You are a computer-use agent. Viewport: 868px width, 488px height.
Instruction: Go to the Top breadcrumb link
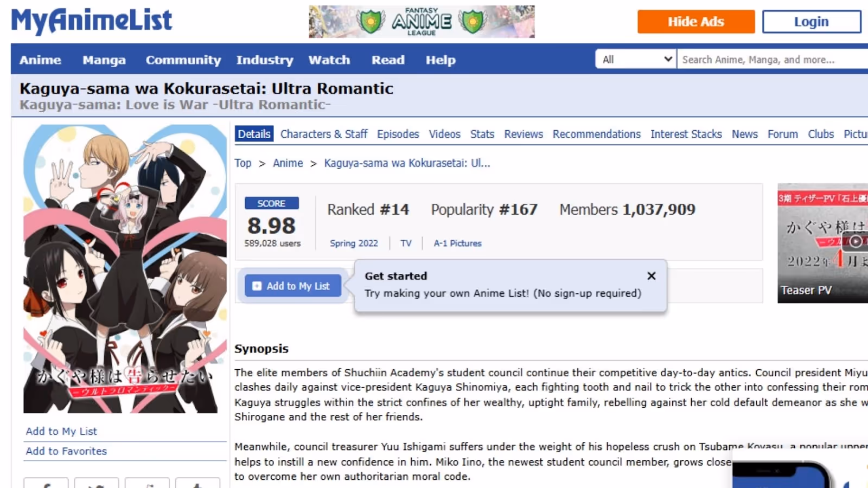click(243, 163)
